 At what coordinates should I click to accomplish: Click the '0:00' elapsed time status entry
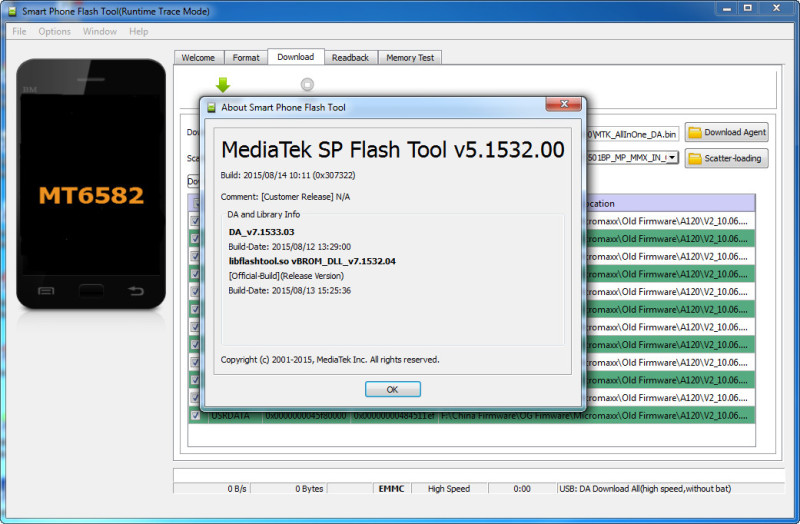pos(522,489)
